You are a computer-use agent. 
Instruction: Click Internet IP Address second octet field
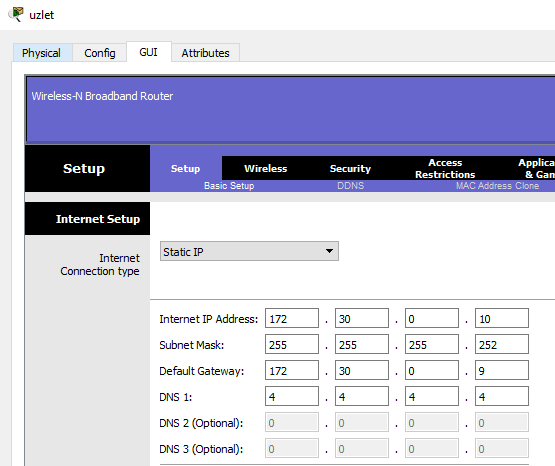click(362, 318)
